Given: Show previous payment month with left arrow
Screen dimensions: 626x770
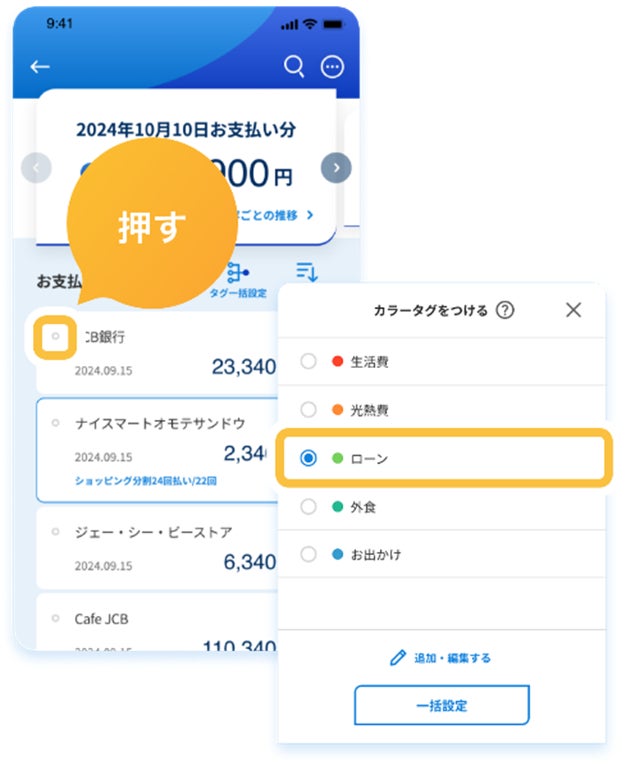Looking at the screenshot, I should point(36,168).
